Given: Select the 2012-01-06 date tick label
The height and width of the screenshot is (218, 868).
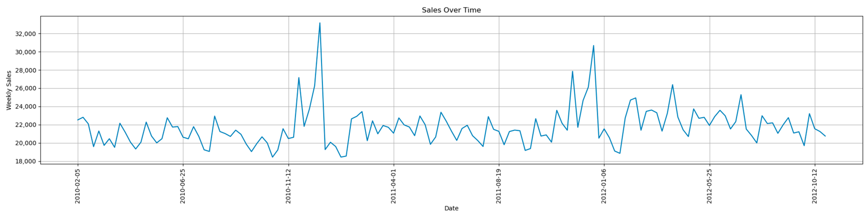Looking at the screenshot, I should pos(604,186).
